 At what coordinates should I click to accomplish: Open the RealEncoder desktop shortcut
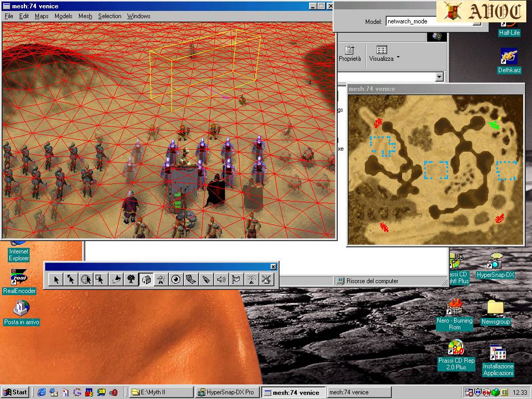coord(19,282)
